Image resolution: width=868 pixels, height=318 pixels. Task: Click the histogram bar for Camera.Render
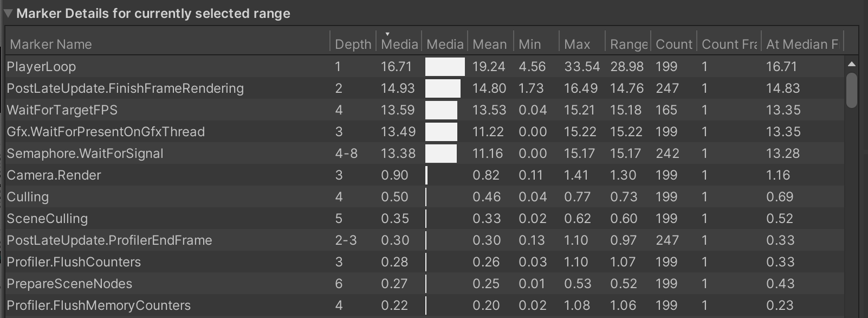click(427, 175)
